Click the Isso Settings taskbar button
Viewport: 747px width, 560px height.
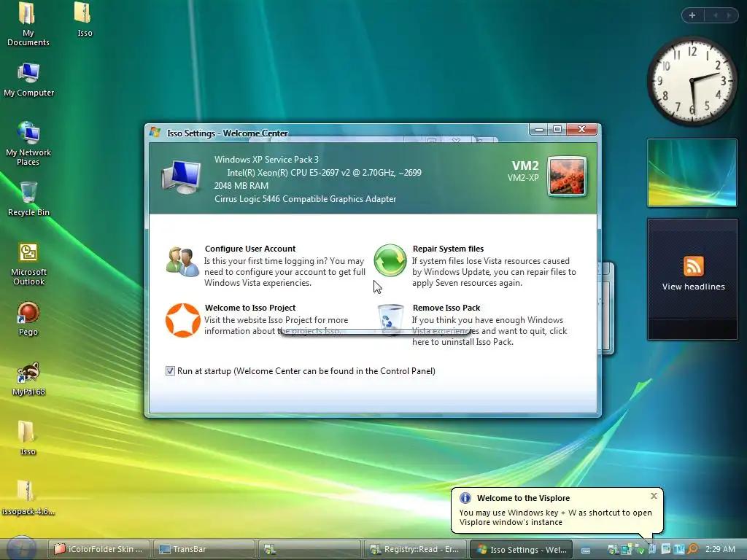click(x=522, y=549)
